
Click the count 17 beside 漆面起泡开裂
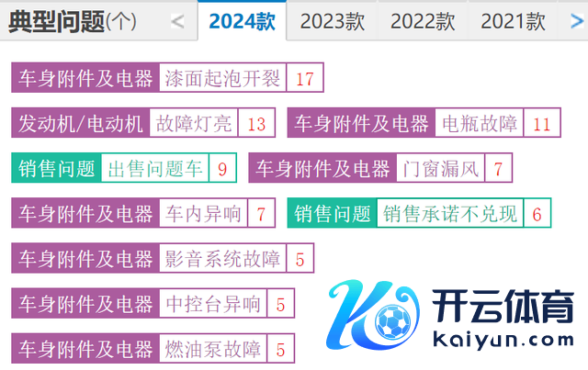[x=305, y=79]
